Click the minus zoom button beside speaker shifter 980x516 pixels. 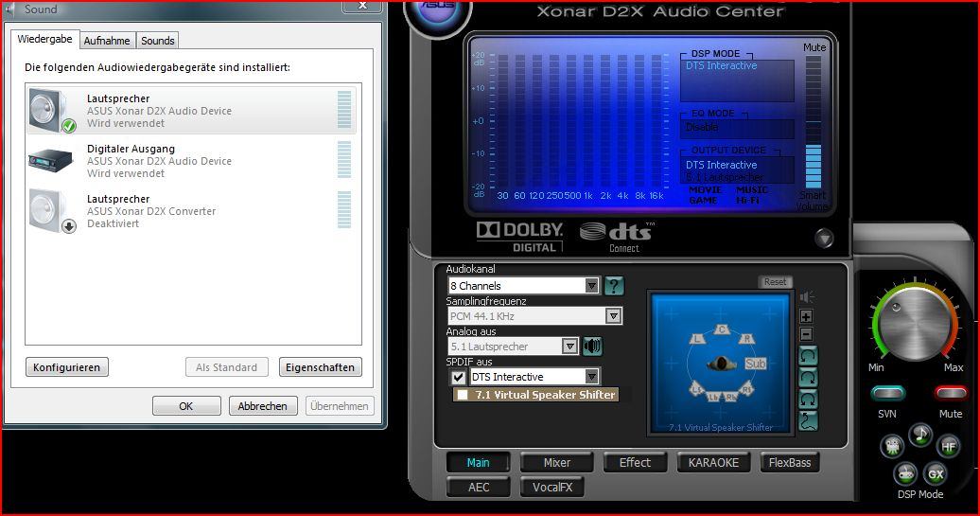click(806, 334)
